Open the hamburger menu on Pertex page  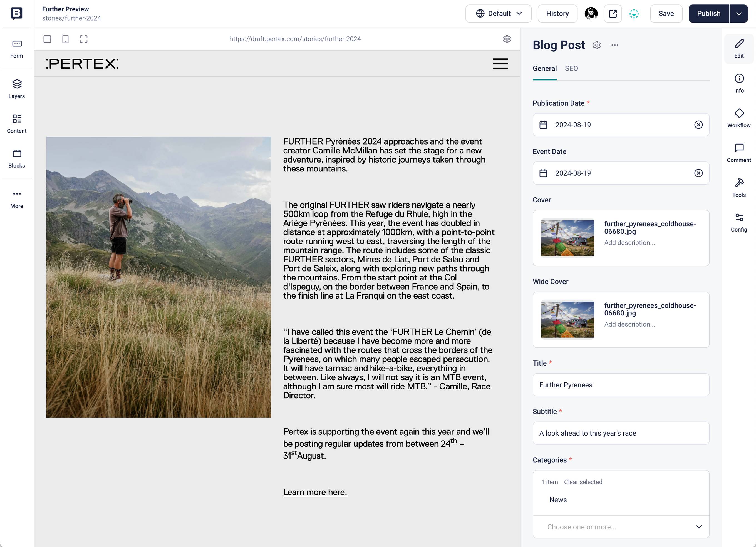pos(500,64)
